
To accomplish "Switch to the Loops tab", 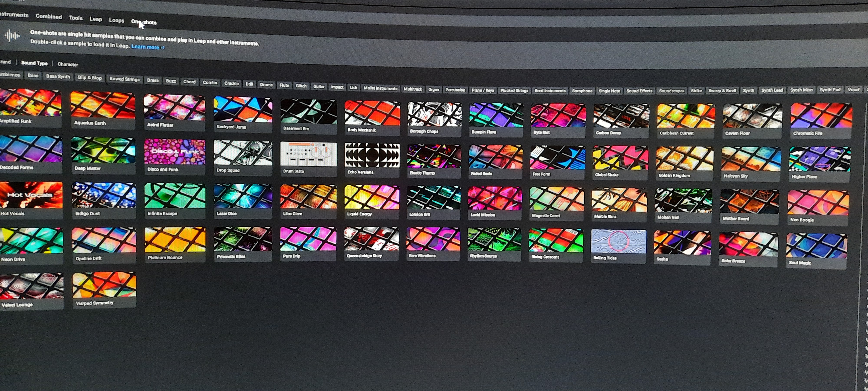I will 117,20.
